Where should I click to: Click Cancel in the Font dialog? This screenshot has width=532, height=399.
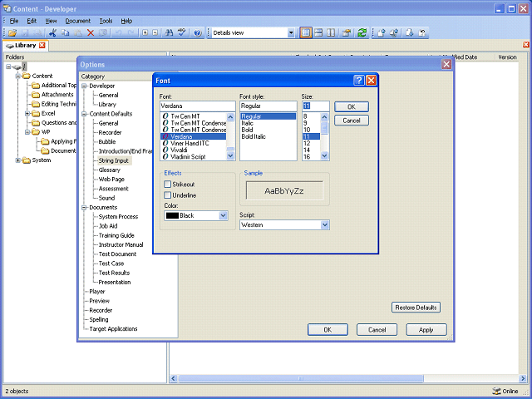(x=352, y=121)
